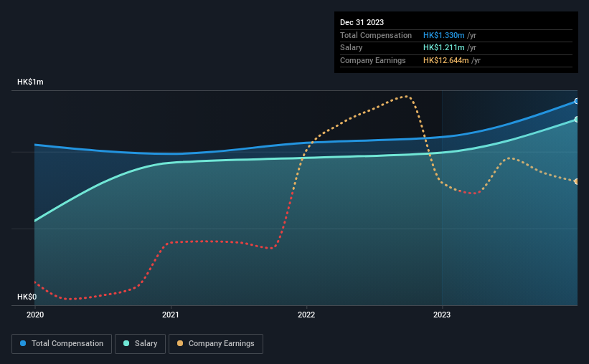This screenshot has width=589, height=364.
Task: Click the HK$0 y-axis label
Action: (x=27, y=297)
